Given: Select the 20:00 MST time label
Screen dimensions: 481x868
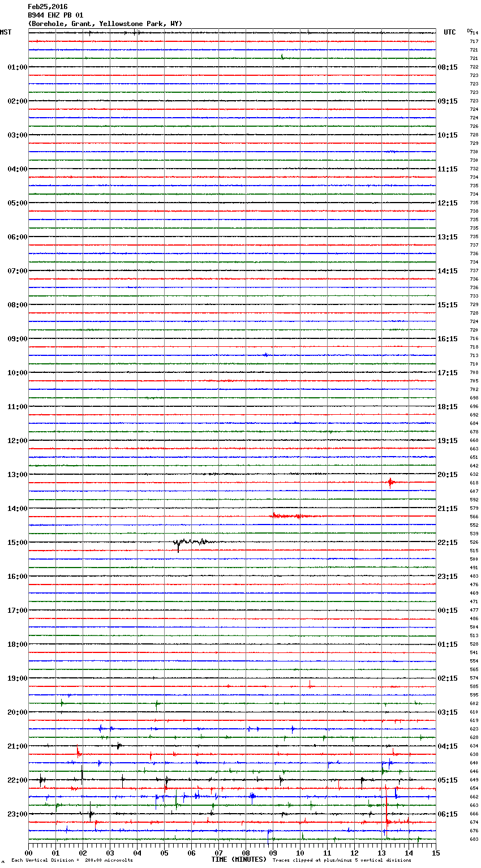Looking at the screenshot, I should [18, 712].
